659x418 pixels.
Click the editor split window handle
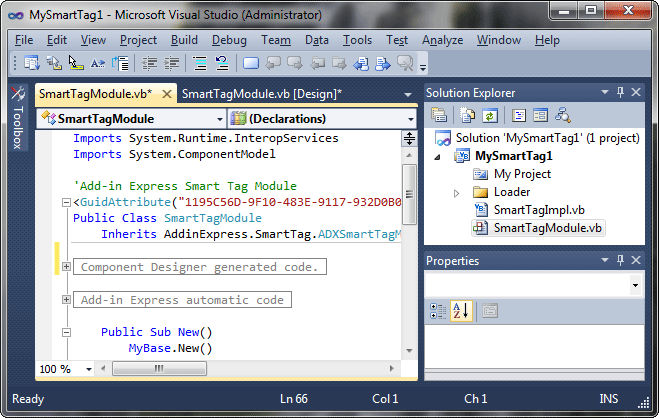(409, 138)
